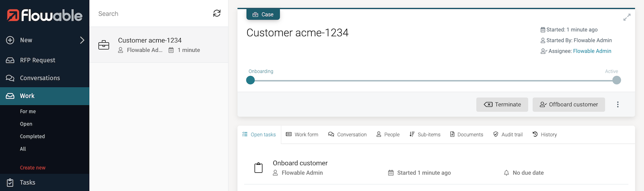Click the expand fullscreen arrows icon
This screenshot has height=191, width=644.
(627, 17)
